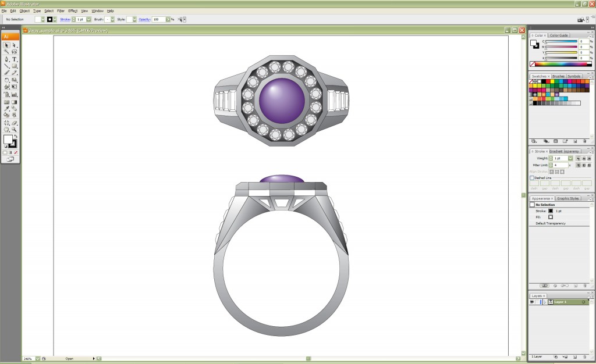Open the Brush dropdown in control bar
This screenshot has width=596, height=364.
pyautogui.click(x=112, y=19)
